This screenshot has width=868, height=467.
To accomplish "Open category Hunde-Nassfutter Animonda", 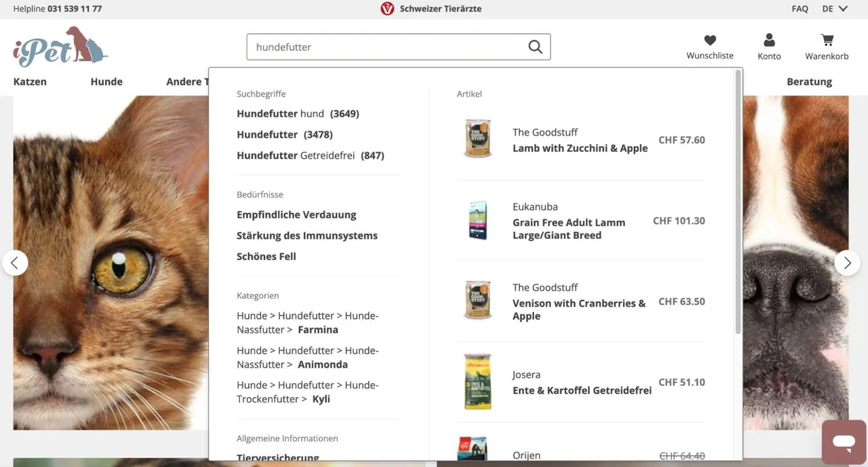I will pos(308,357).
